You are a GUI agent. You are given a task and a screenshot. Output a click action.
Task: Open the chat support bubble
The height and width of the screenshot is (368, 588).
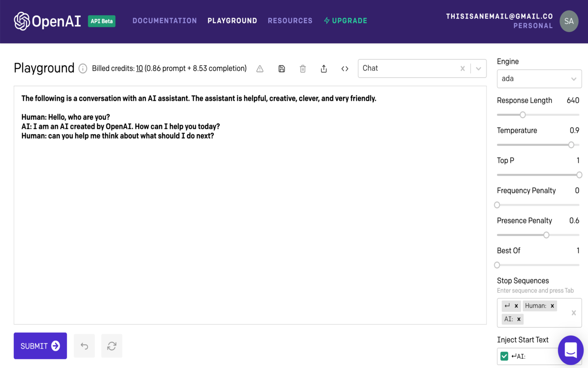pos(571,350)
